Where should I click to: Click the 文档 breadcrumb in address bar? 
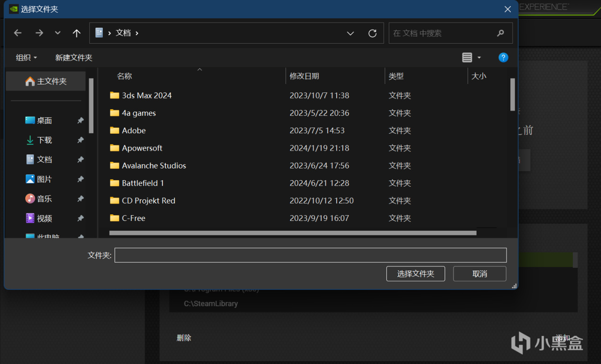(x=123, y=33)
